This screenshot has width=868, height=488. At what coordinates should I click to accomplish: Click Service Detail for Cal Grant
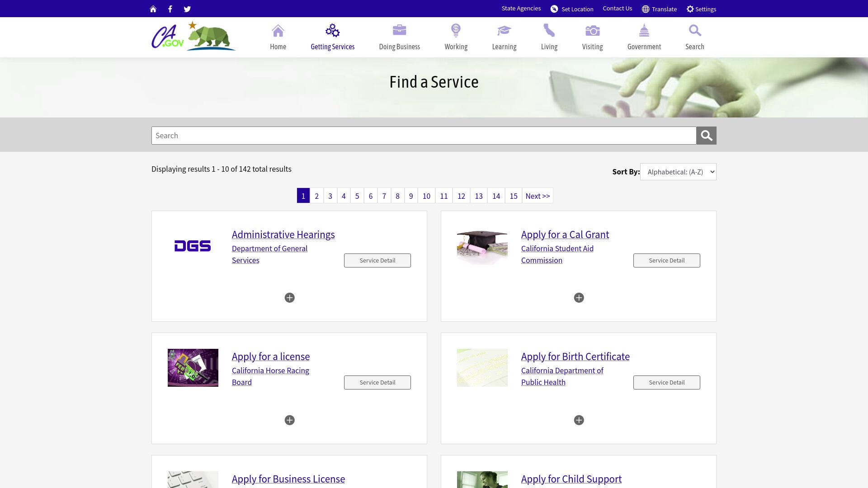point(667,260)
